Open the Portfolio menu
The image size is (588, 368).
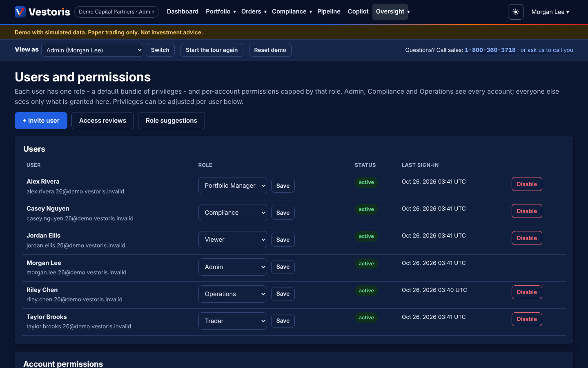(221, 11)
